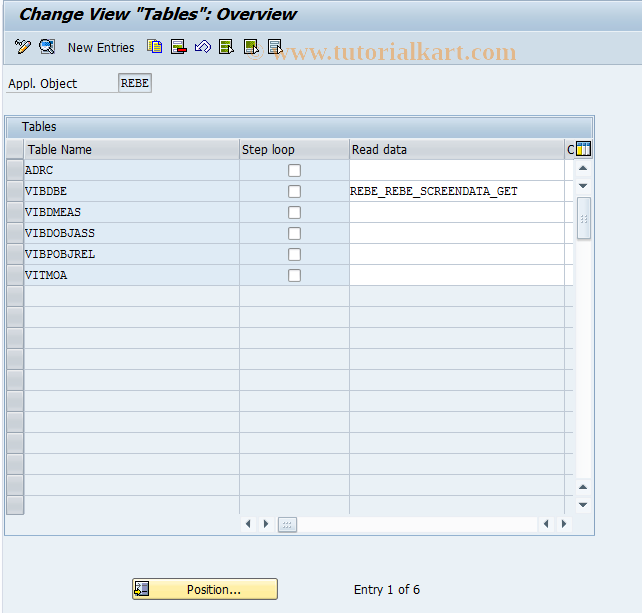Click New Entries button
Viewport: 642px width, 613px height.
[x=101, y=48]
